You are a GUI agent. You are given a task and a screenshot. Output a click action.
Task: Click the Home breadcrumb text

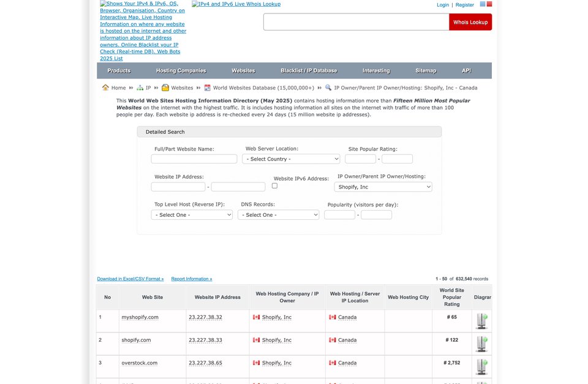(118, 88)
